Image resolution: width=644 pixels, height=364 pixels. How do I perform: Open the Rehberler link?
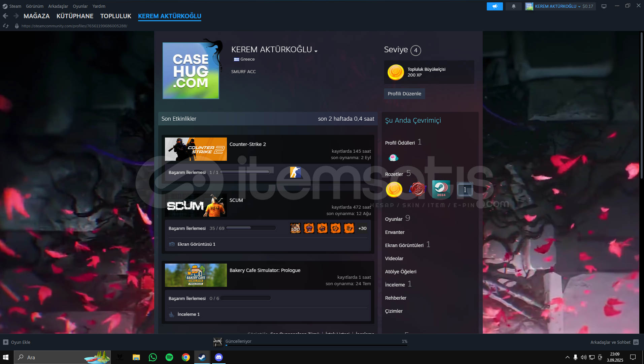tap(396, 298)
